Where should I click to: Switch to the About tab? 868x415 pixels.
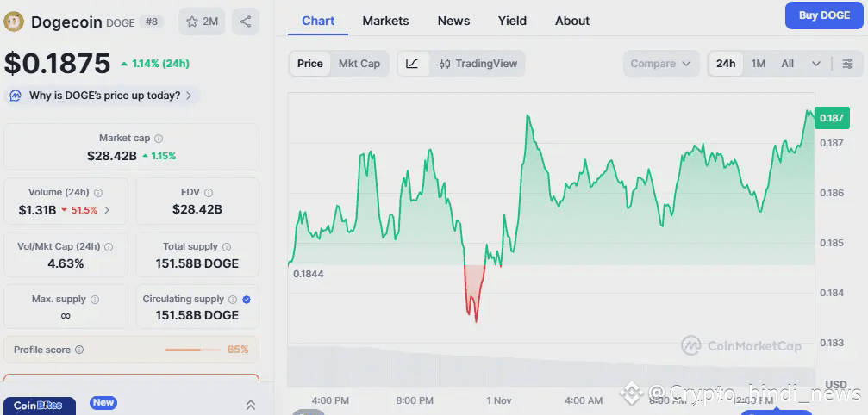571,21
